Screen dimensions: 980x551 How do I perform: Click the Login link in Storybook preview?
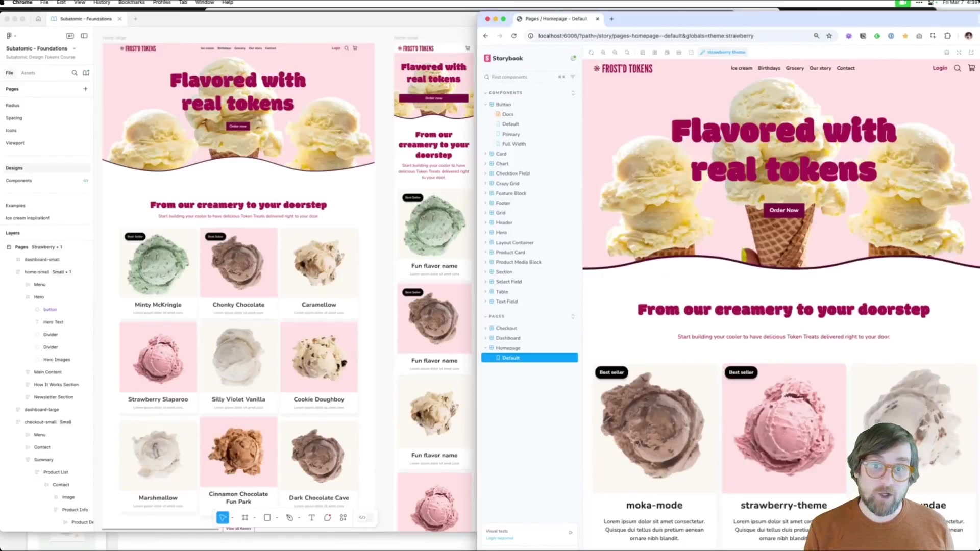tap(940, 68)
